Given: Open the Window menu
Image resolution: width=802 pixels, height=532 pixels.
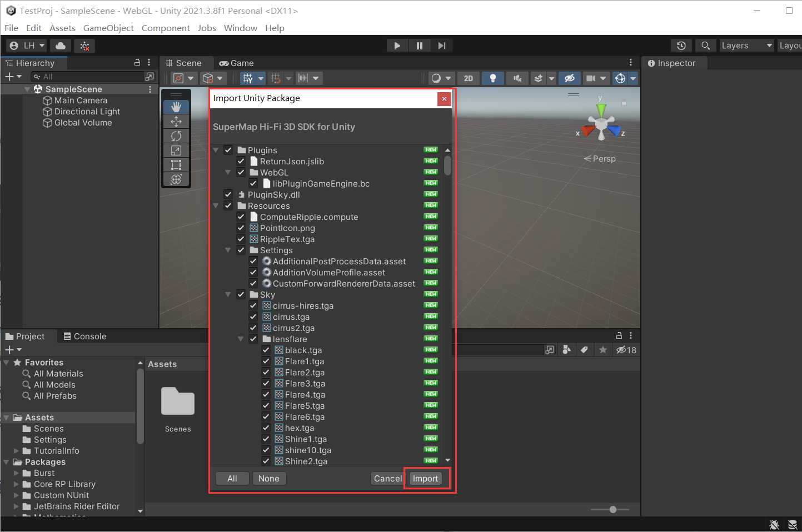Looking at the screenshot, I should click(241, 28).
